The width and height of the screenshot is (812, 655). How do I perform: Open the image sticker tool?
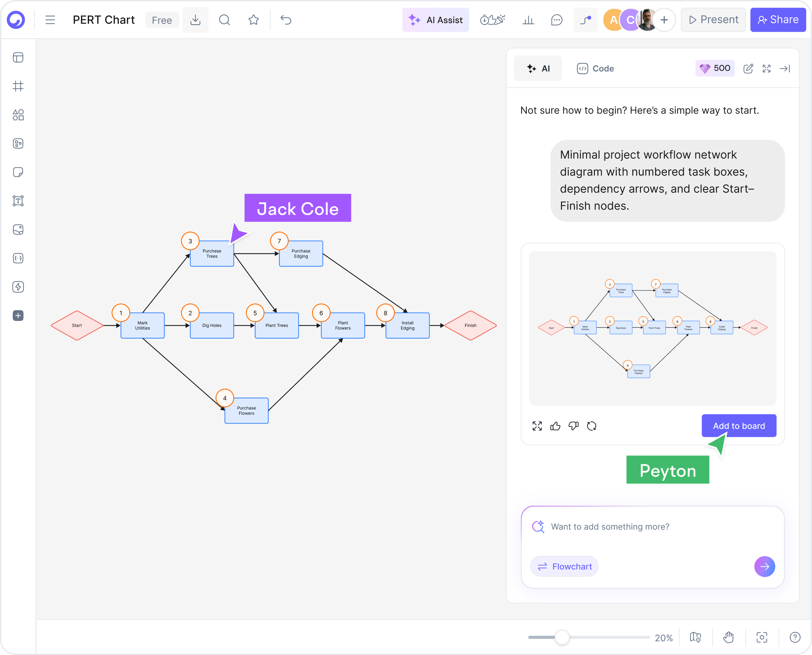tap(18, 229)
